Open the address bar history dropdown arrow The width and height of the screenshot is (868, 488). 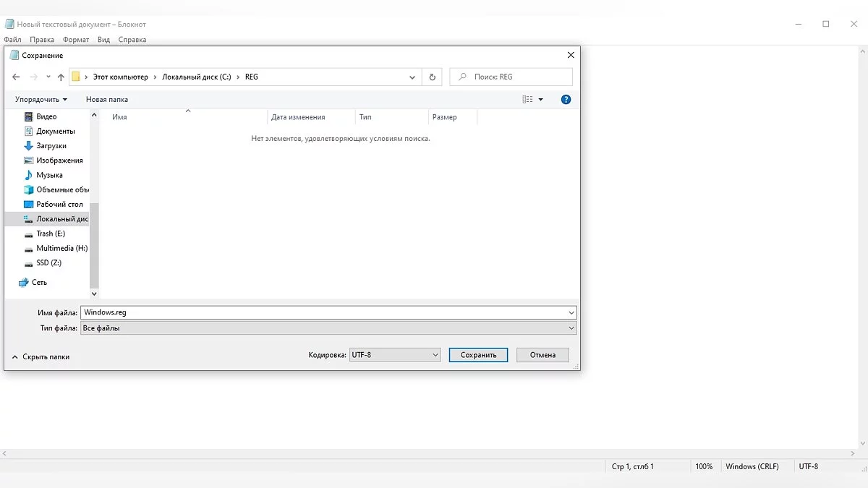[412, 77]
